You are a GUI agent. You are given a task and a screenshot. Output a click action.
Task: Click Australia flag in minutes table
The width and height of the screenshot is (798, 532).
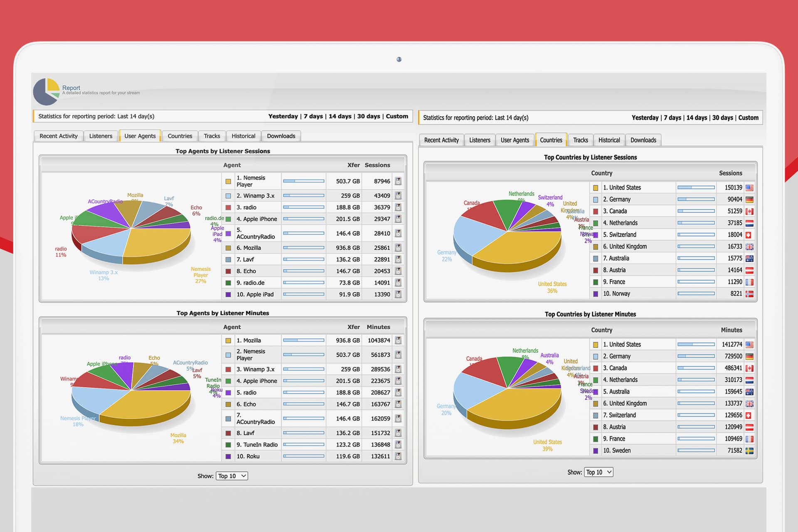coord(749,392)
